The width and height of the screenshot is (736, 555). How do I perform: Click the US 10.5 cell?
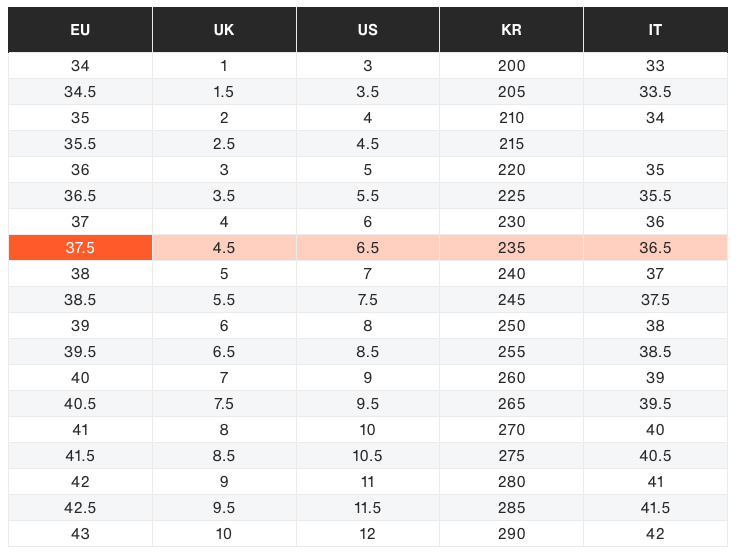pos(368,455)
